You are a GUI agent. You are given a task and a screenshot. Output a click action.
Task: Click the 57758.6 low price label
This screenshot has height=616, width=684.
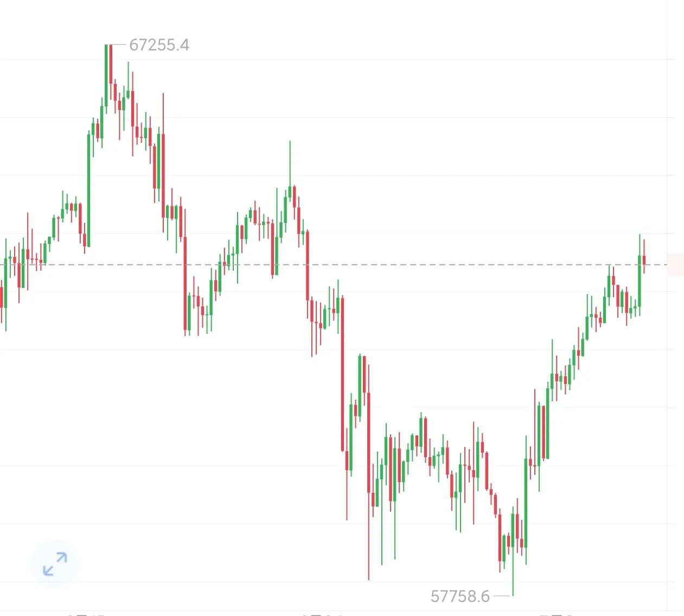coord(460,596)
